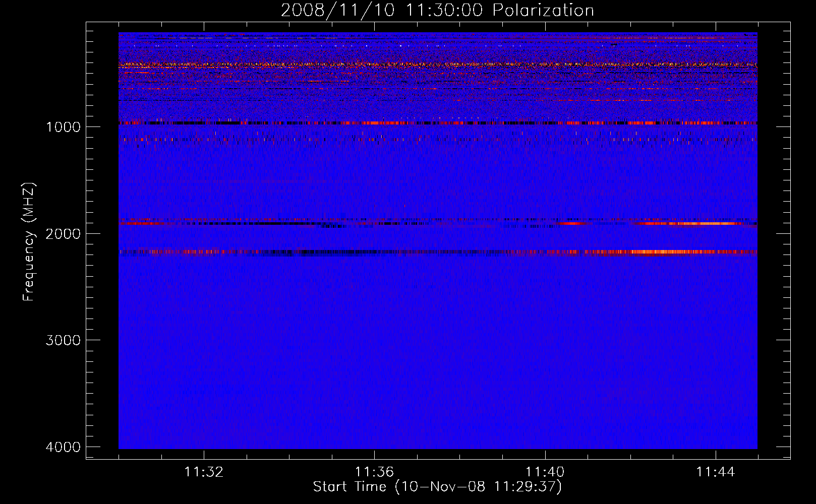Click the 11:44 time tick label
Image resolution: width=816 pixels, height=504 pixels.
coord(716,472)
